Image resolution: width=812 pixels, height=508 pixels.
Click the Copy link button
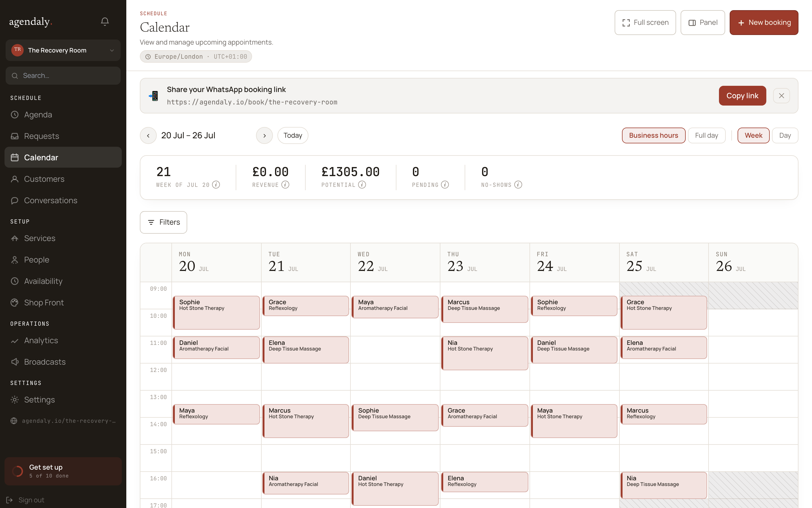742,96
